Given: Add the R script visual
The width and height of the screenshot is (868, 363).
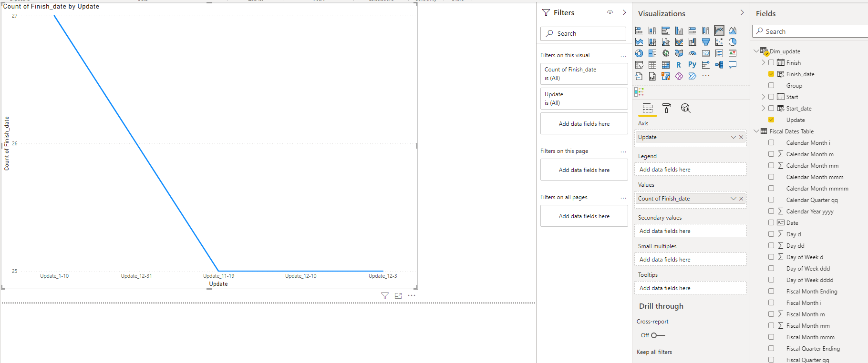Looking at the screenshot, I should pos(679,65).
